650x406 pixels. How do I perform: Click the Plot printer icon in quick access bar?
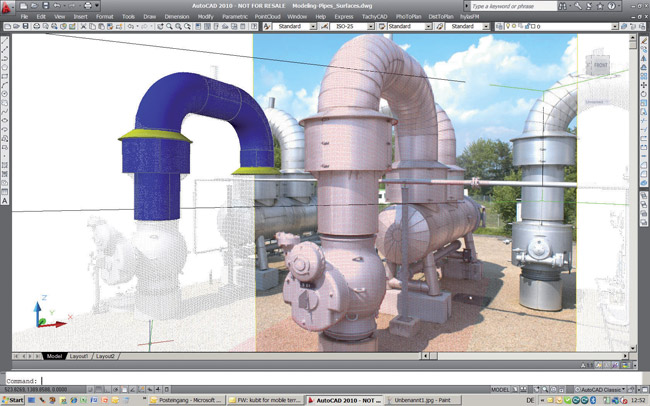click(x=89, y=6)
